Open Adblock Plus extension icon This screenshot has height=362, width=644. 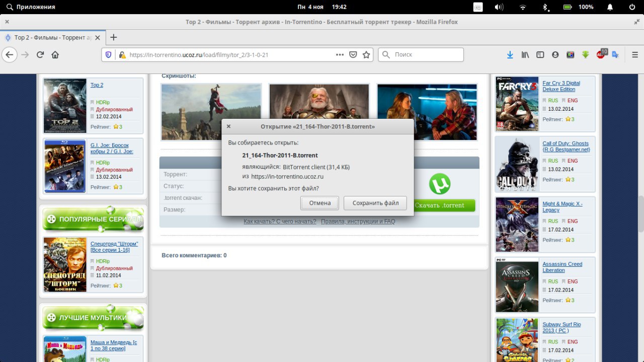[x=601, y=54]
